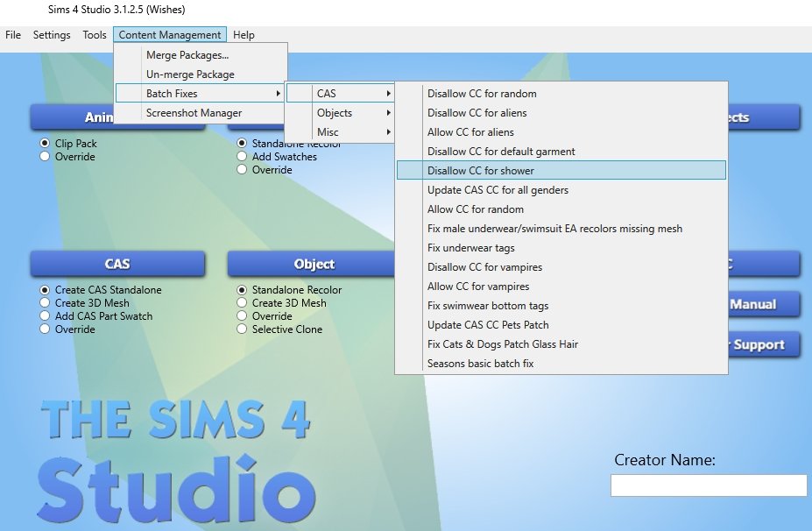This screenshot has height=531, width=812.
Task: Select Override under CAS
Action: click(45, 329)
